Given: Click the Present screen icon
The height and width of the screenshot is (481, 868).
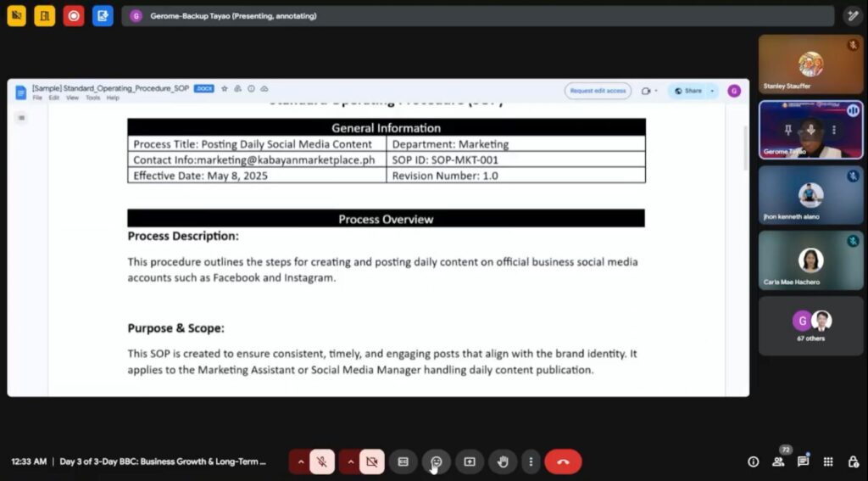Looking at the screenshot, I should point(470,461).
